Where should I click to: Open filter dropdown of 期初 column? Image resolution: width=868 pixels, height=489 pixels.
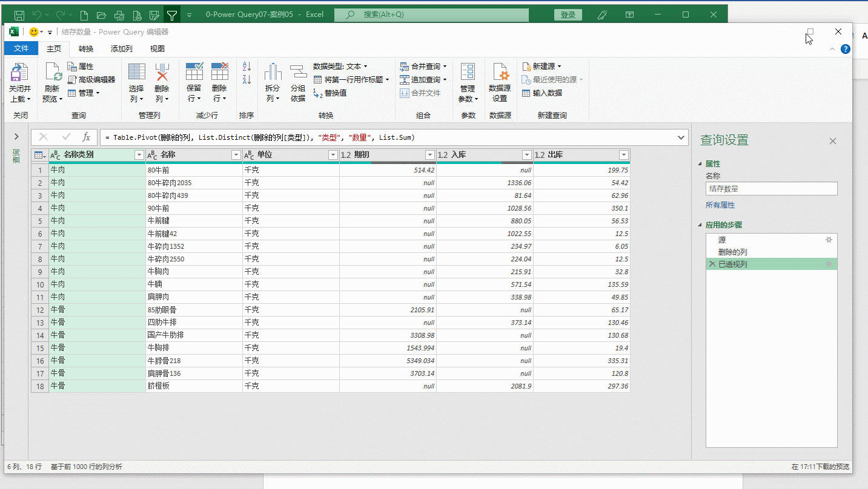(x=429, y=156)
